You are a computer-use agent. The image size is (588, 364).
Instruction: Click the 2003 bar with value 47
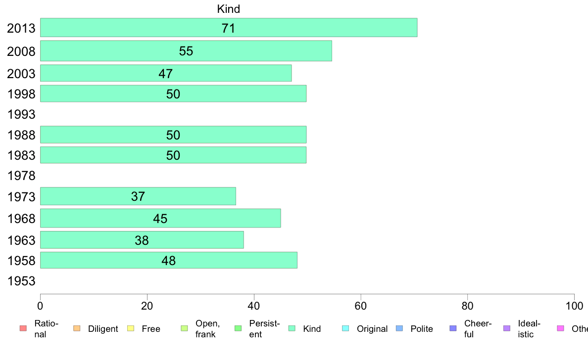(166, 73)
